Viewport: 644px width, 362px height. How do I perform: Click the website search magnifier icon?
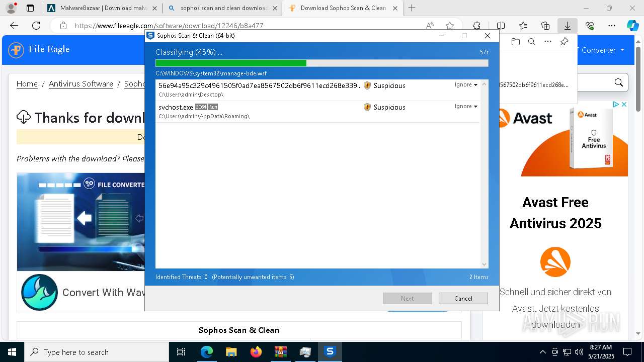click(619, 83)
